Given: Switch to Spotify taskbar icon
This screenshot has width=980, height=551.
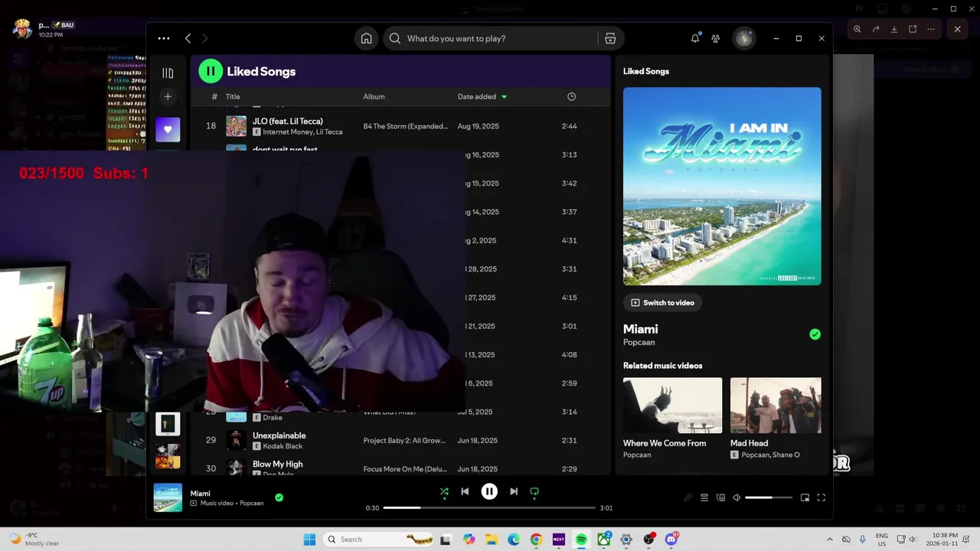Looking at the screenshot, I should coord(581,540).
